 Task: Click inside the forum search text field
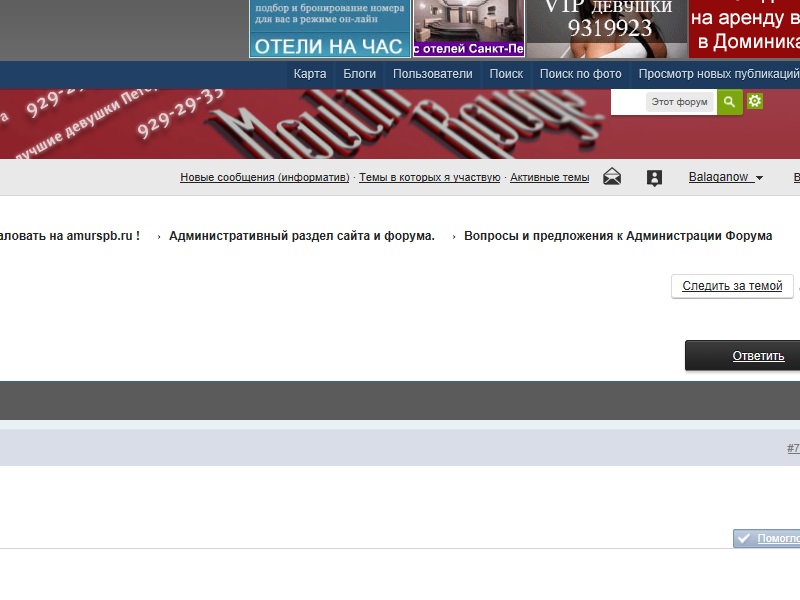627,102
